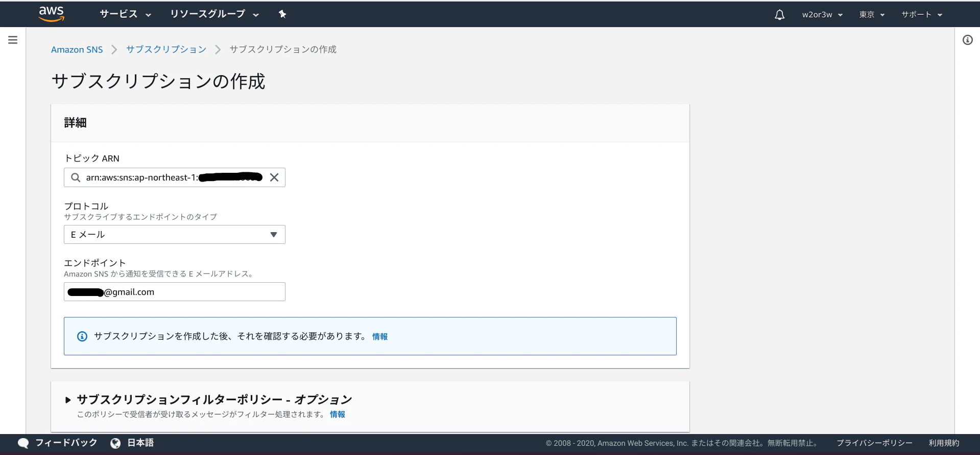The height and width of the screenshot is (455, 980).
Task: Click the globe language icon
Action: pos(116,443)
